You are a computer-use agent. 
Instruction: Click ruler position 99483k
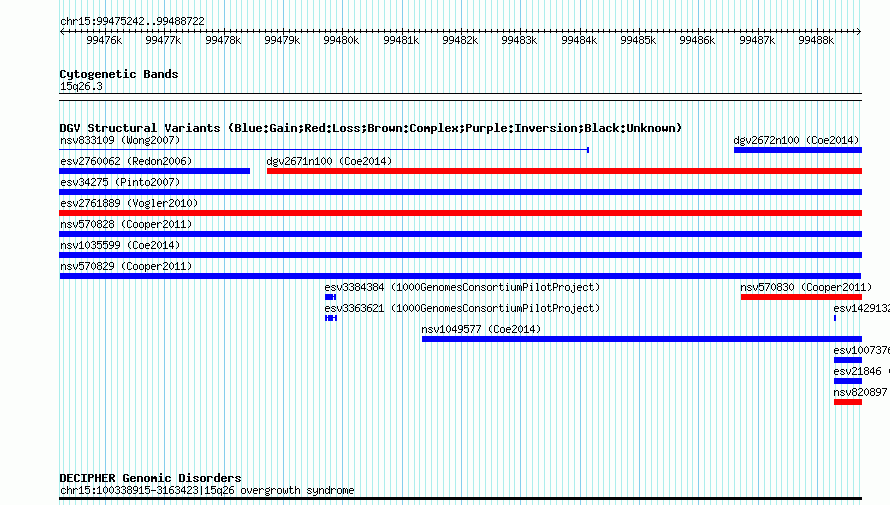tap(519, 40)
